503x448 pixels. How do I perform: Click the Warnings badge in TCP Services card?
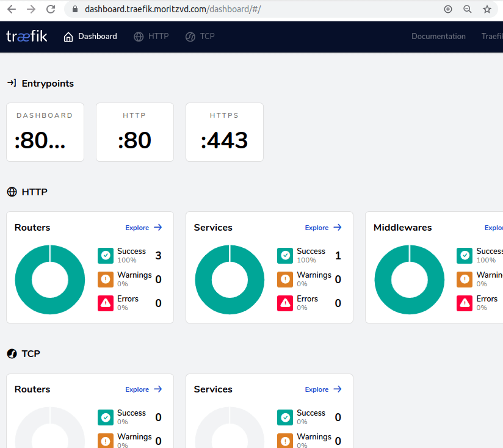285,441
